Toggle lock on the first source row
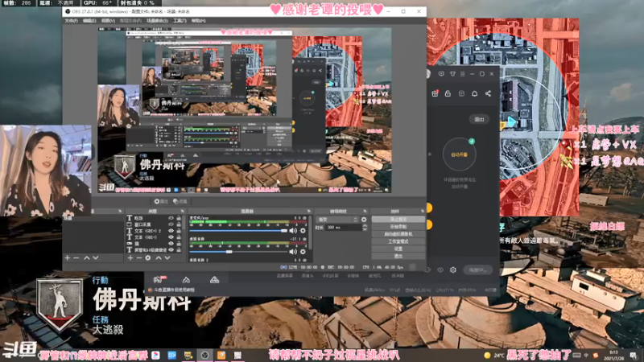 (179, 218)
